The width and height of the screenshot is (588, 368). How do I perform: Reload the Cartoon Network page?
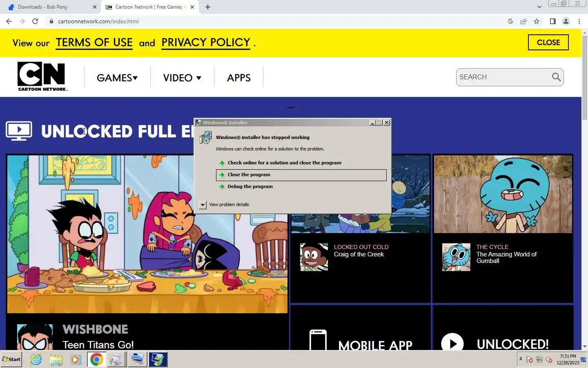(35, 21)
